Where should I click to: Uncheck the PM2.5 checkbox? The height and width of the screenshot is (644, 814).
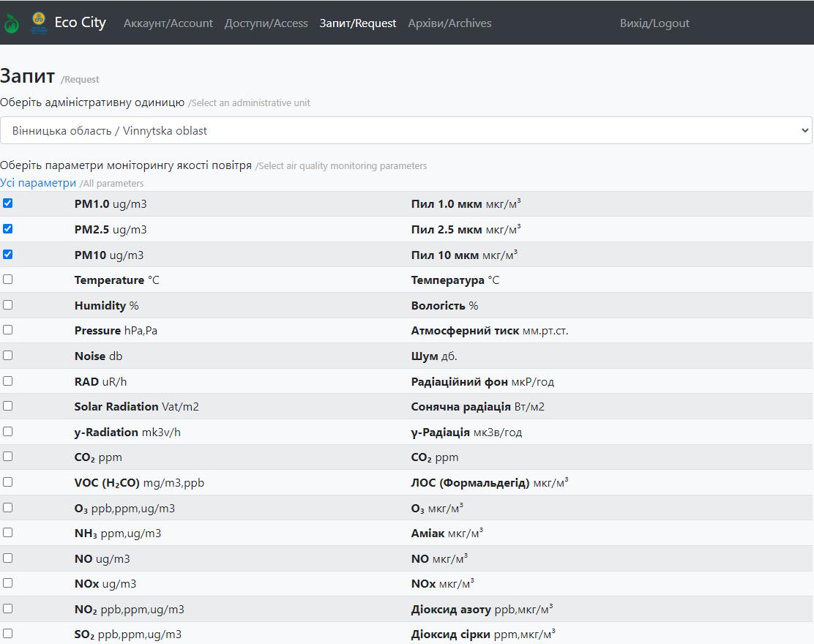click(x=8, y=228)
